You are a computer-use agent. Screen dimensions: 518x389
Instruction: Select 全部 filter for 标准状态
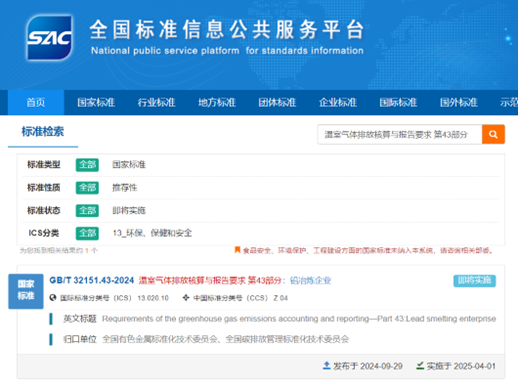click(x=87, y=210)
